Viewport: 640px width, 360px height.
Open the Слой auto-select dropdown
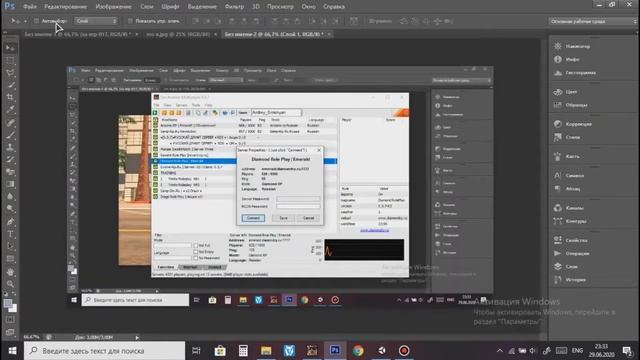tap(96, 21)
